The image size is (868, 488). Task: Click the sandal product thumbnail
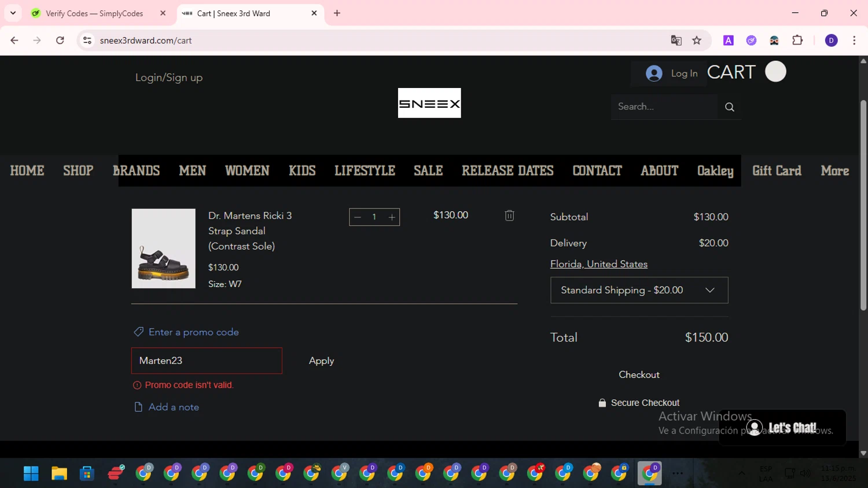[163, 248]
